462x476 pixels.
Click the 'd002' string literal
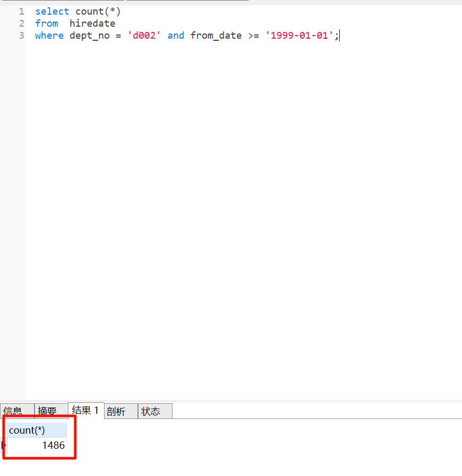(144, 36)
